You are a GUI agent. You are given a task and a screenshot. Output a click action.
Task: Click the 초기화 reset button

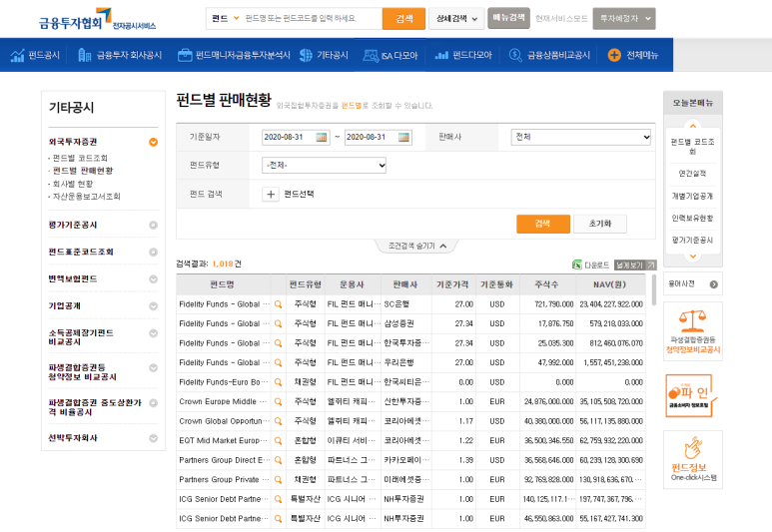[x=600, y=224]
